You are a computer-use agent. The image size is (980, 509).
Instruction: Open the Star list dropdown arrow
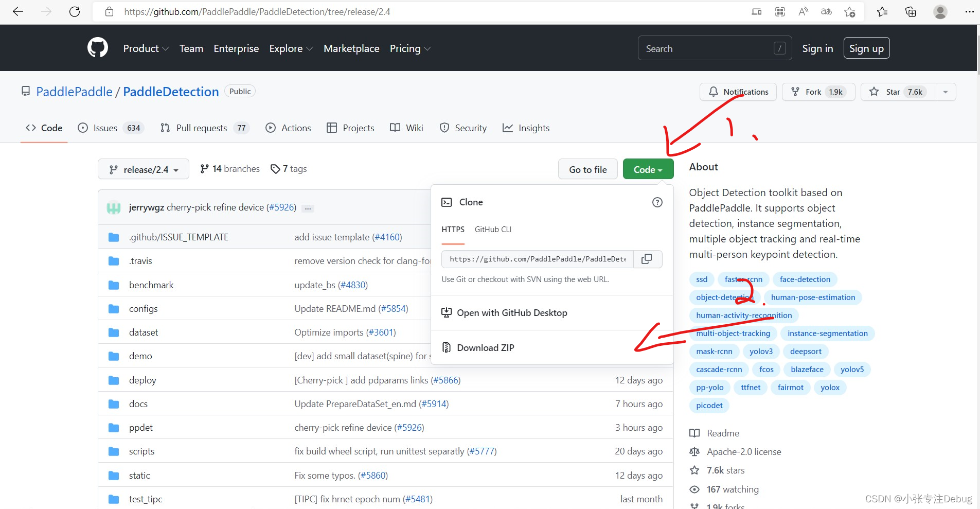point(945,92)
